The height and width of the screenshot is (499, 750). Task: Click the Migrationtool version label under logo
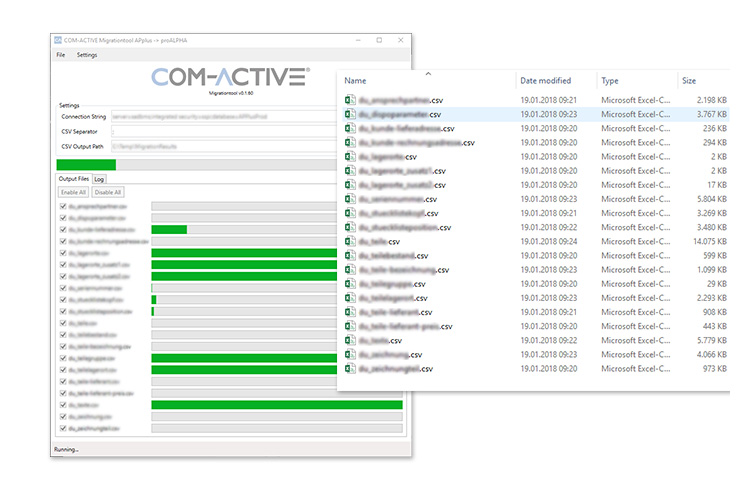pyautogui.click(x=231, y=93)
